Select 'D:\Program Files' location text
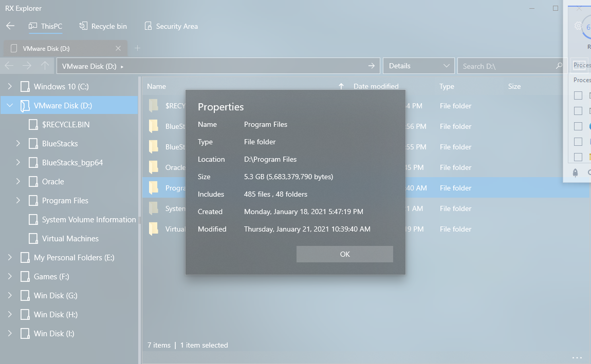The height and width of the screenshot is (364, 591). (270, 159)
